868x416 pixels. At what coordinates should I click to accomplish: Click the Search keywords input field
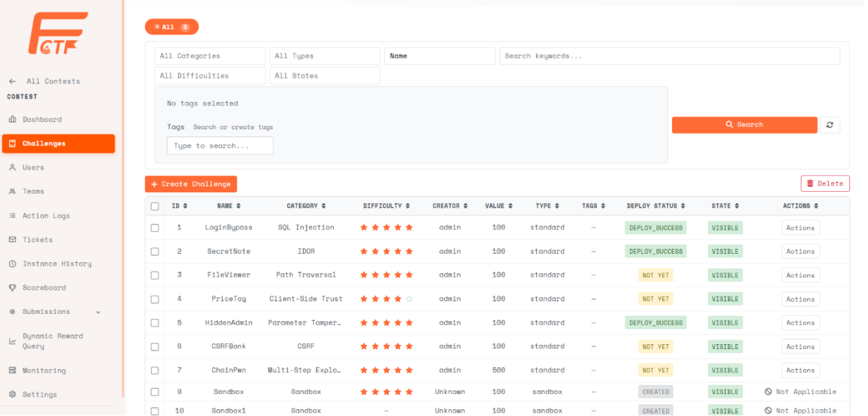pos(669,56)
